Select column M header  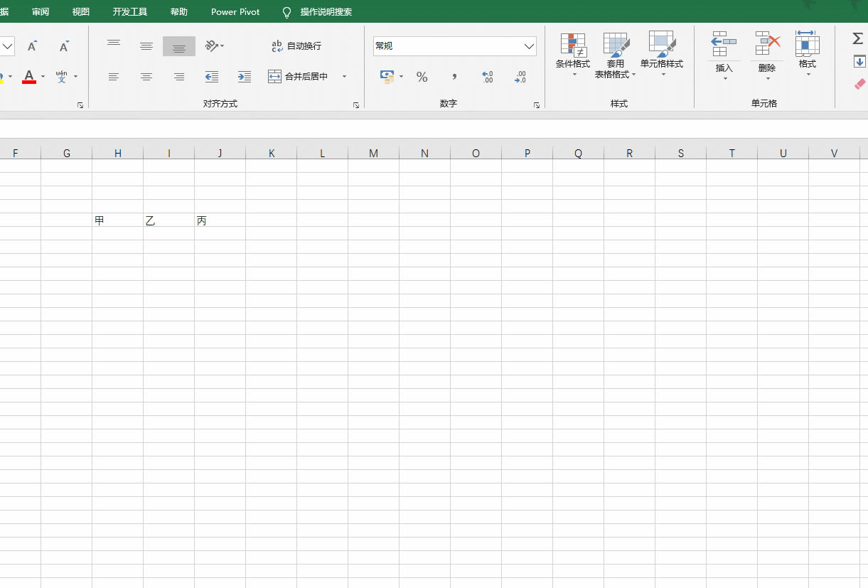tap(374, 153)
